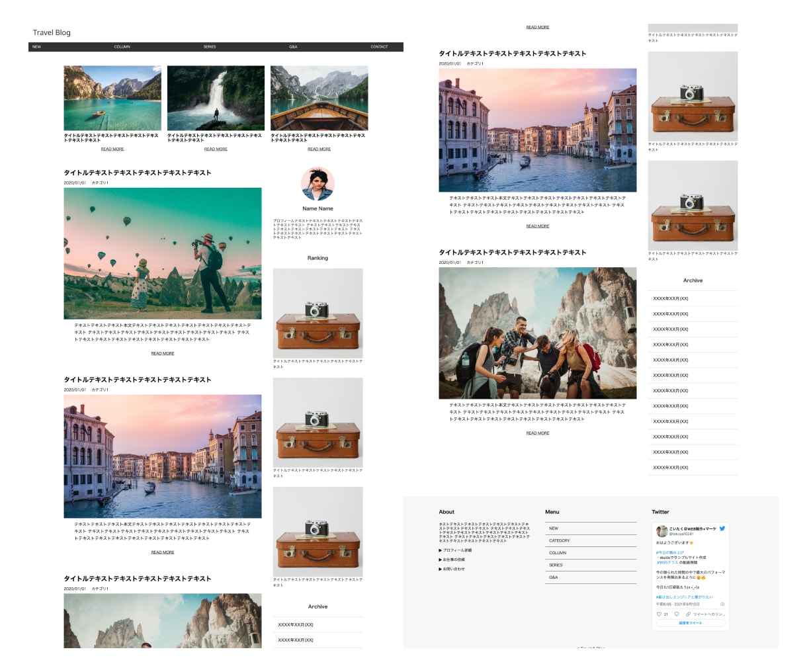Click READ MORE under the waterfall card

[216, 149]
